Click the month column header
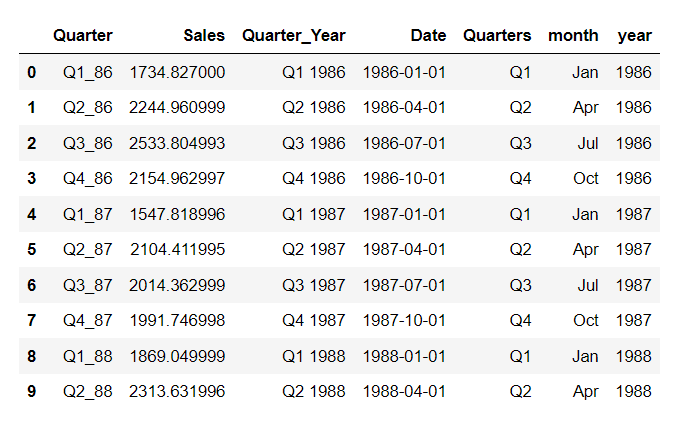This screenshot has width=690, height=429. (573, 36)
